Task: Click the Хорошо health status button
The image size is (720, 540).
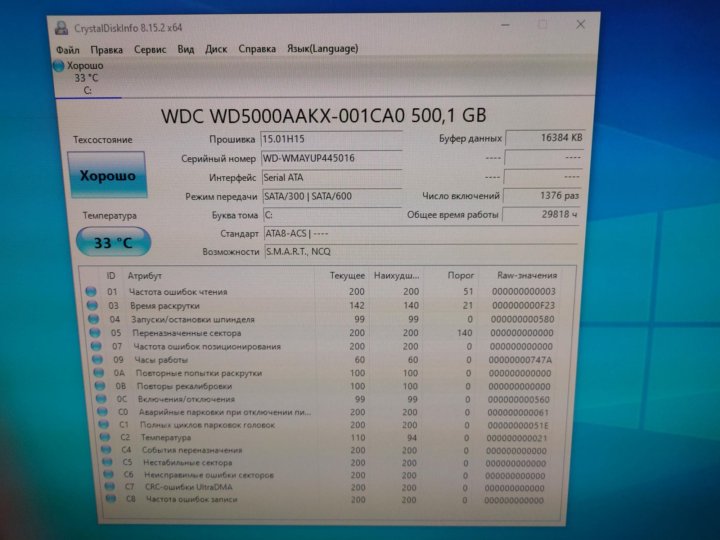Action: 107,175
